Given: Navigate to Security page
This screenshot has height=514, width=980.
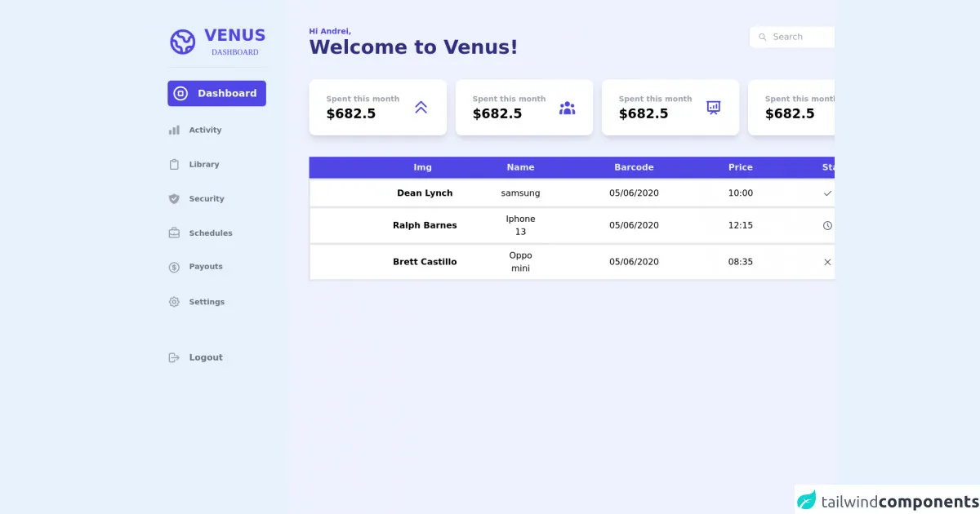Looking at the screenshot, I should tap(206, 198).
